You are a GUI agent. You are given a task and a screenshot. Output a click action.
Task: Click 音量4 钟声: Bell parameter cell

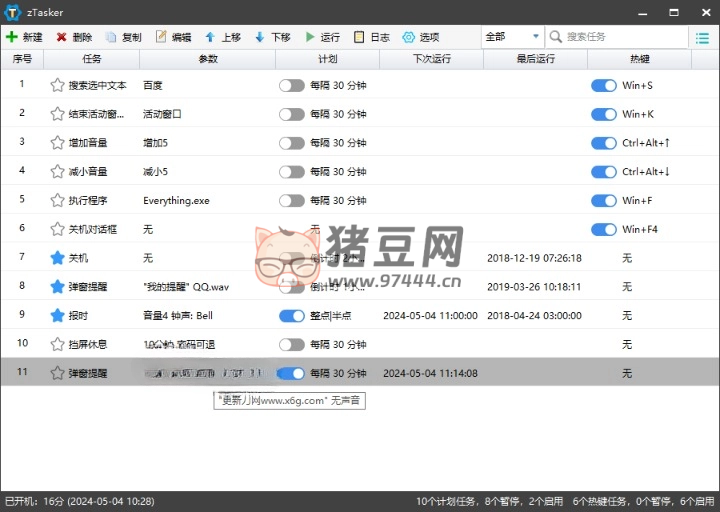178,316
